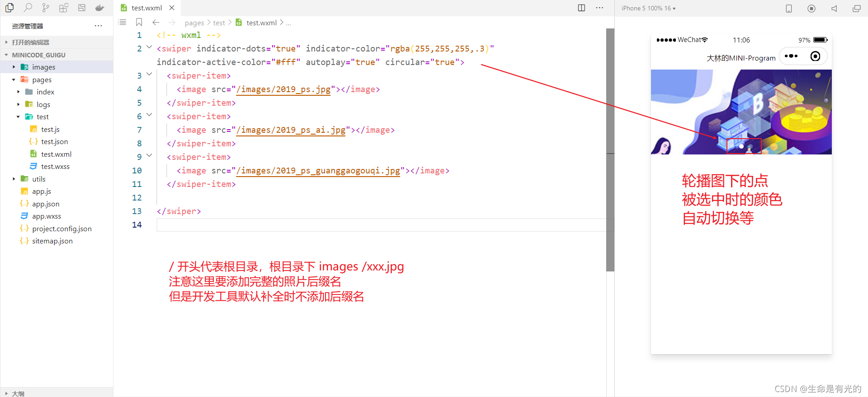868x397 pixels.
Task: Collapse the pages folder
Action: coord(14,79)
